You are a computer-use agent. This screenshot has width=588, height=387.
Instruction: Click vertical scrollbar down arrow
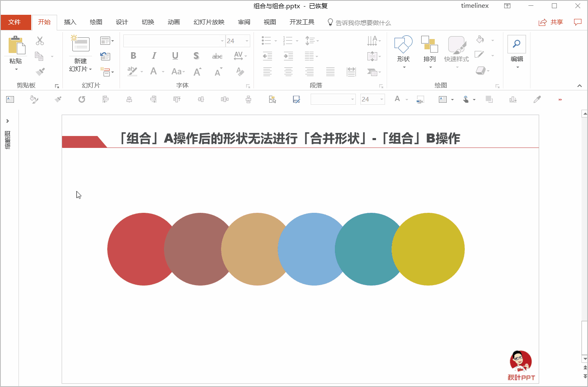click(x=585, y=359)
